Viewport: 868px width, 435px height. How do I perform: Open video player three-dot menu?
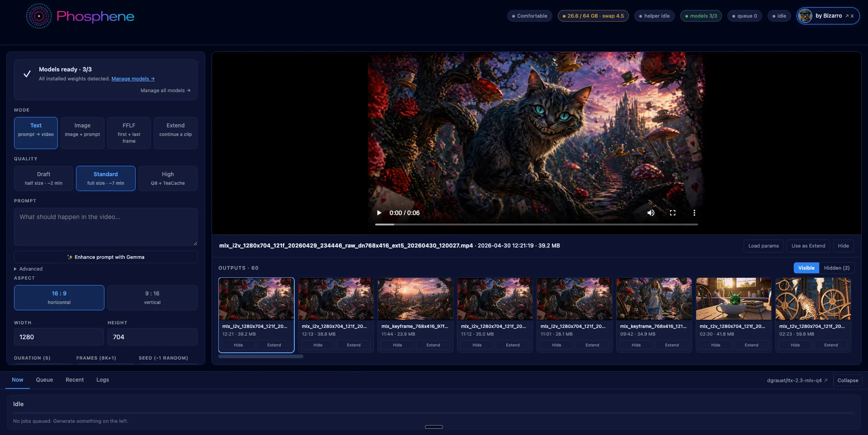694,213
